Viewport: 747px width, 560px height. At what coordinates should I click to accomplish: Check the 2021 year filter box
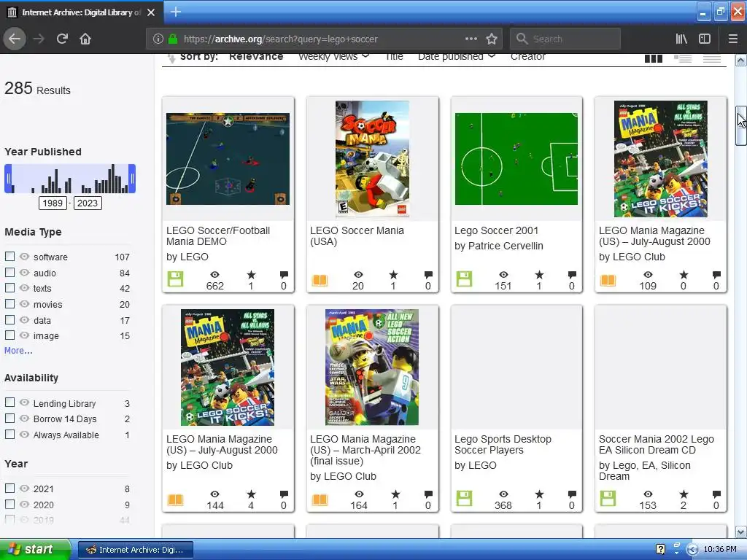coord(9,488)
